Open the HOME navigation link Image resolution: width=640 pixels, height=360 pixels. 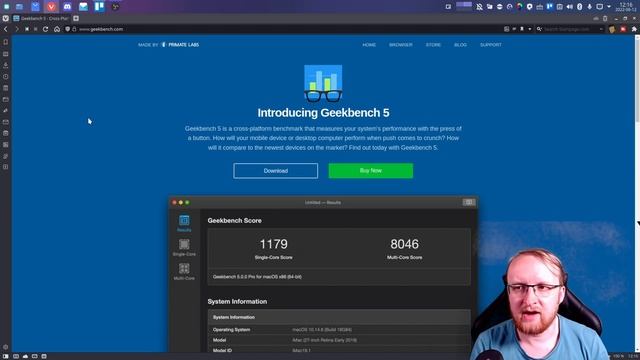click(x=369, y=44)
